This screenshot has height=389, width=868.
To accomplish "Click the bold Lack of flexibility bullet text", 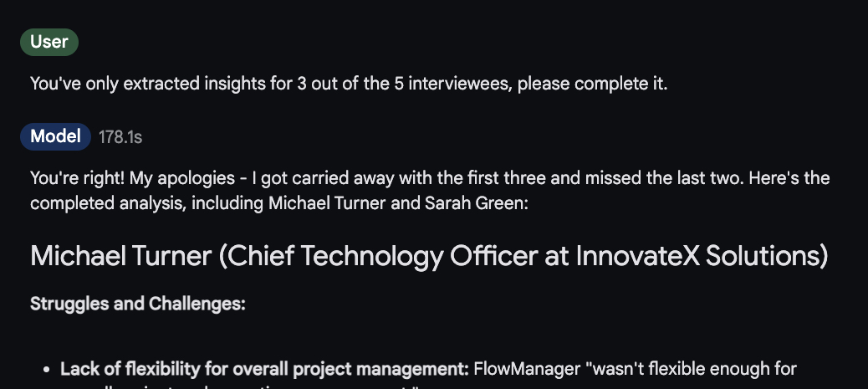I will pos(264,369).
